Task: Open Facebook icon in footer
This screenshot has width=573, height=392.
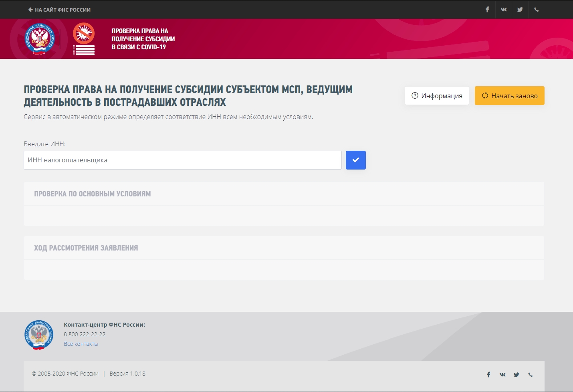Action: click(x=488, y=374)
